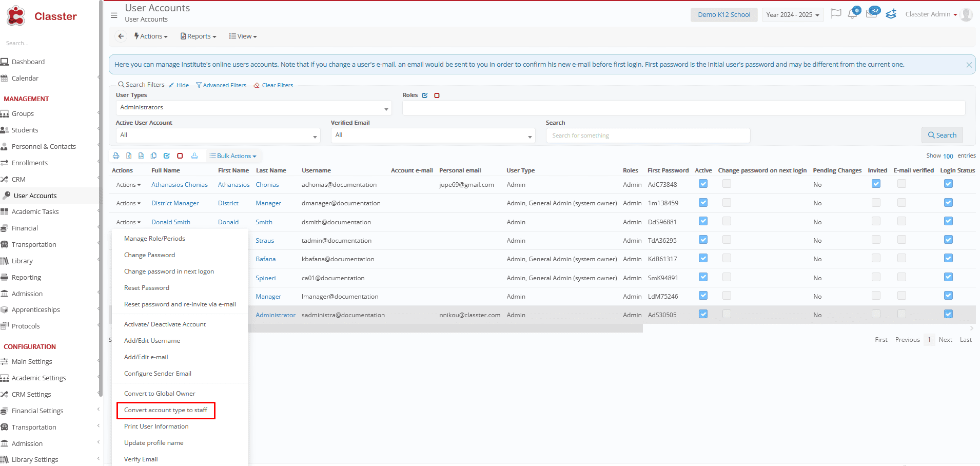Open Students in the sidebar

point(25,130)
